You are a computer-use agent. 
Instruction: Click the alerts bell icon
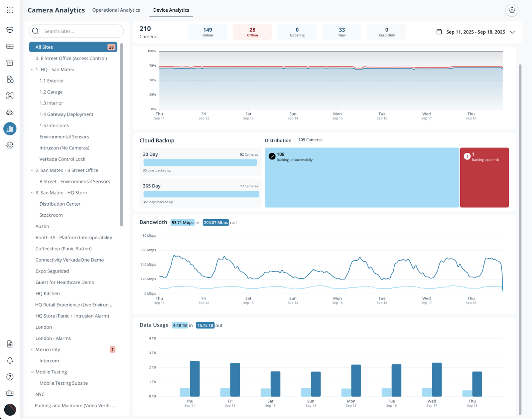(10, 360)
